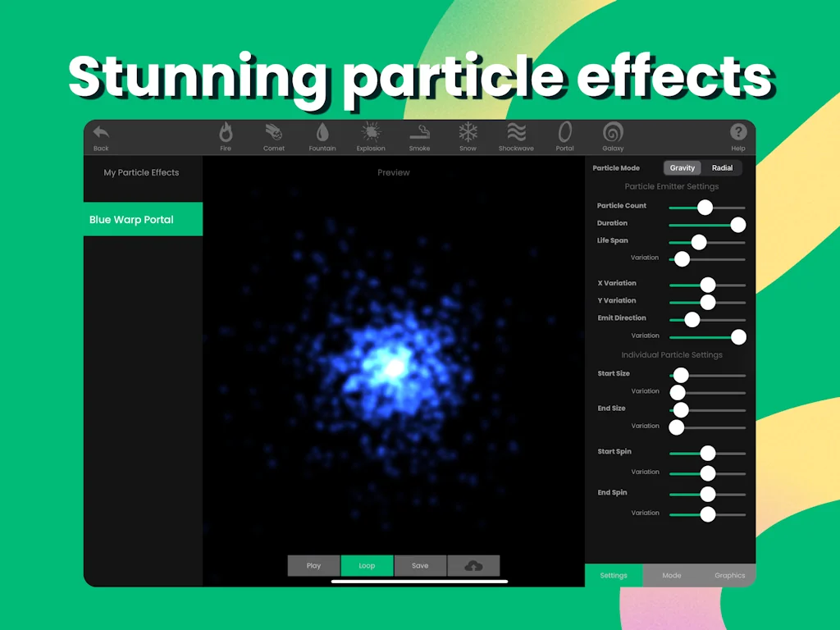Image resolution: width=840 pixels, height=630 pixels.
Task: Open Help with the question mark icon
Action: [738, 133]
